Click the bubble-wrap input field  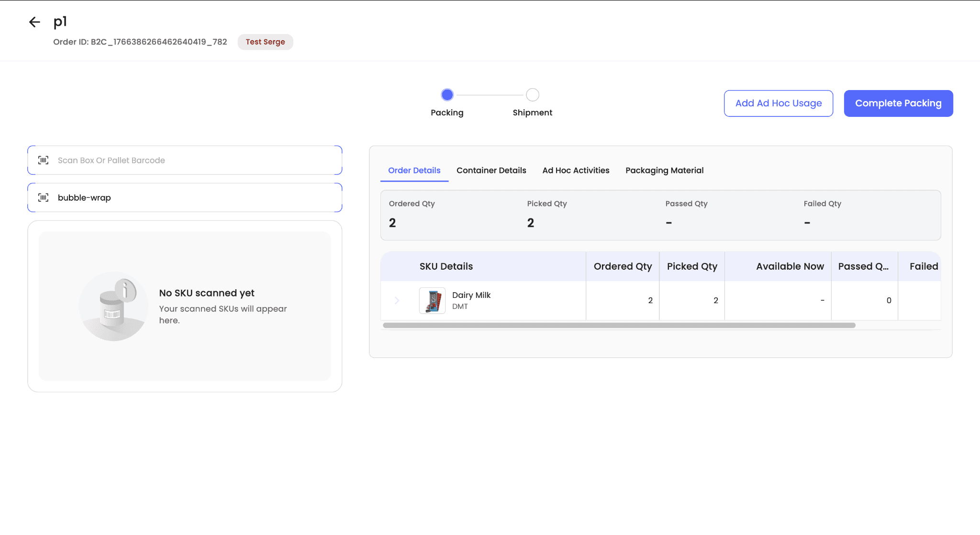[191, 197]
